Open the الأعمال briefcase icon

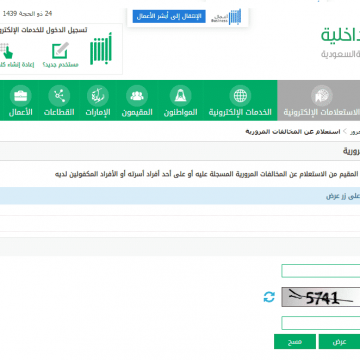click(x=21, y=96)
